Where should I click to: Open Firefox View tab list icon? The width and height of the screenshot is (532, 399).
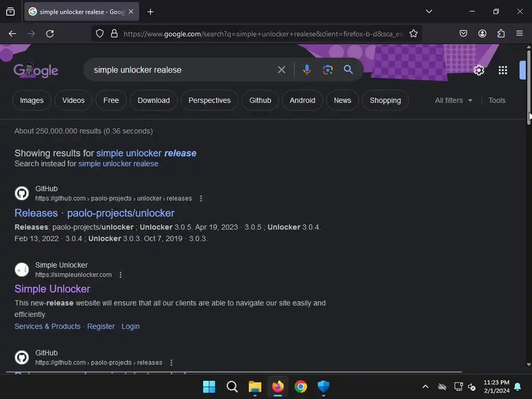tap(10, 11)
